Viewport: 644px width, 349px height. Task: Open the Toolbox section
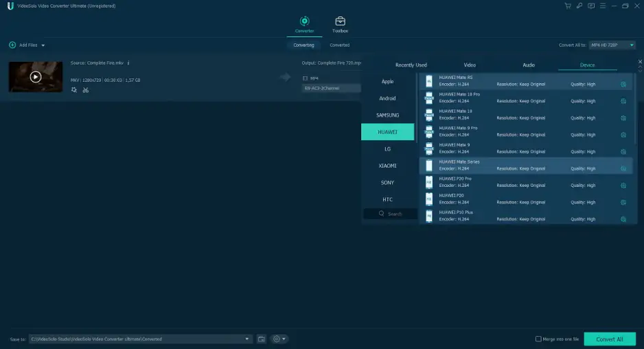[340, 25]
